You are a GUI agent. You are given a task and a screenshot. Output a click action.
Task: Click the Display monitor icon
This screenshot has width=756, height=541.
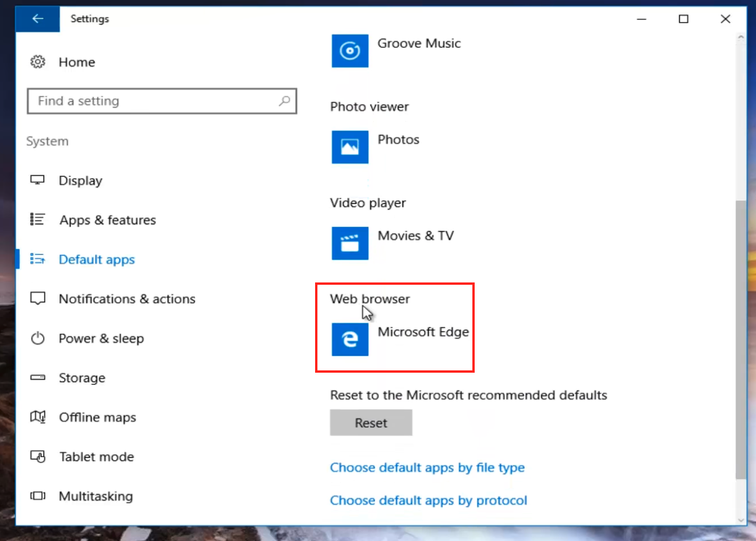(38, 180)
